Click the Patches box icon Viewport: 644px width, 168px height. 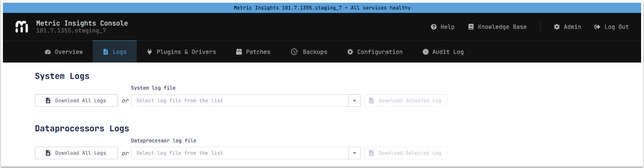click(x=239, y=52)
